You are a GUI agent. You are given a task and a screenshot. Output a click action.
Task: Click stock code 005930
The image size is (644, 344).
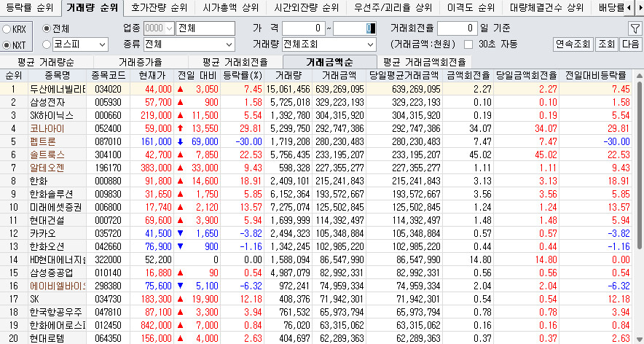tap(108, 102)
